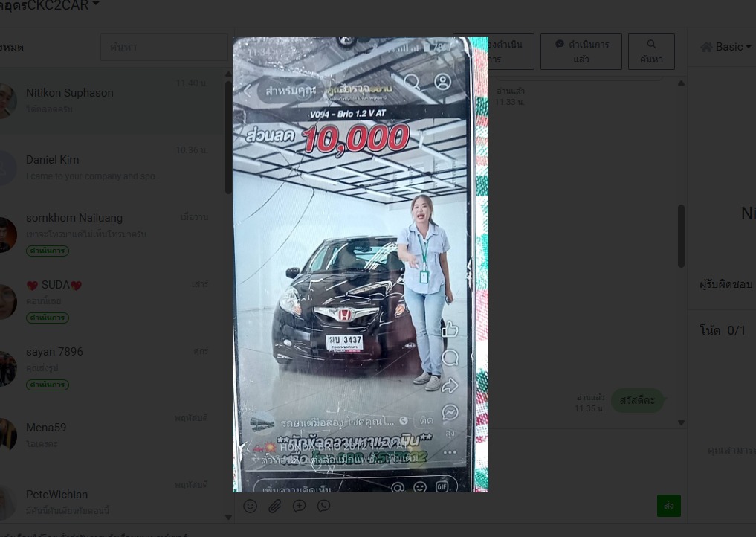
Task: Click the completed status button with chat icon
Action: (x=581, y=51)
